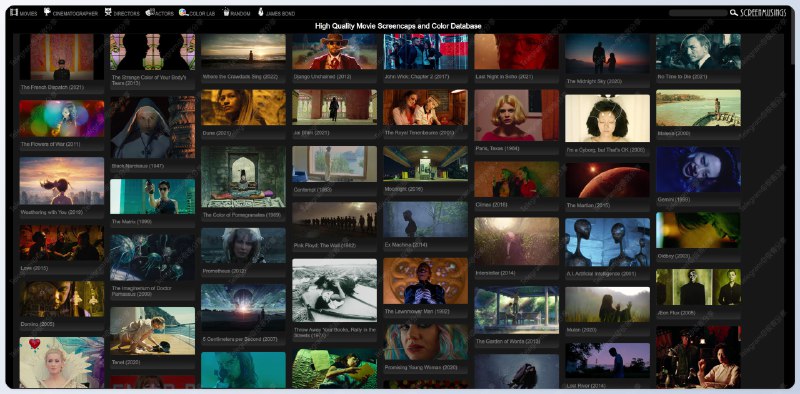Click the magnifying glass search icon
Image resolution: width=800 pixels, height=394 pixels.
734,13
